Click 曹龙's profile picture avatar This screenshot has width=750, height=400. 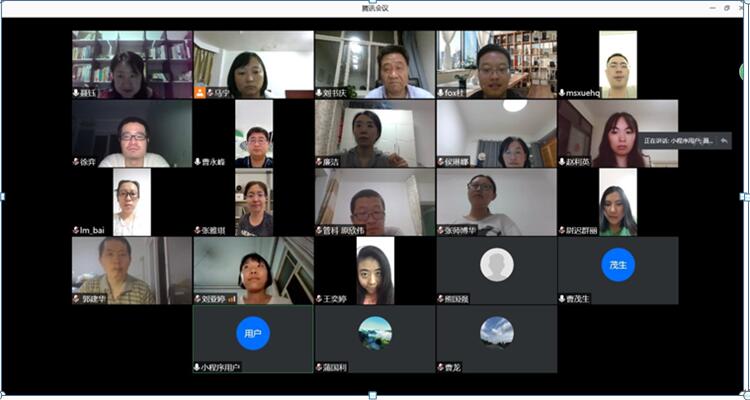(x=496, y=332)
